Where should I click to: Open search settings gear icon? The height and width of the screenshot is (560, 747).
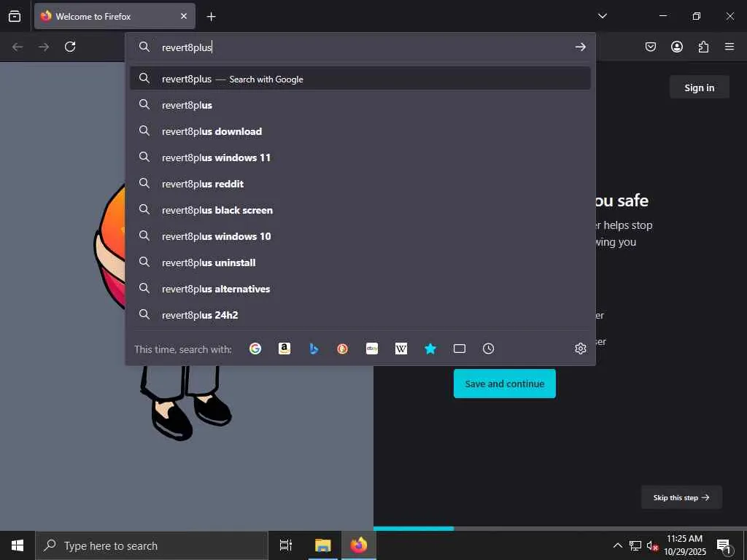click(x=580, y=349)
